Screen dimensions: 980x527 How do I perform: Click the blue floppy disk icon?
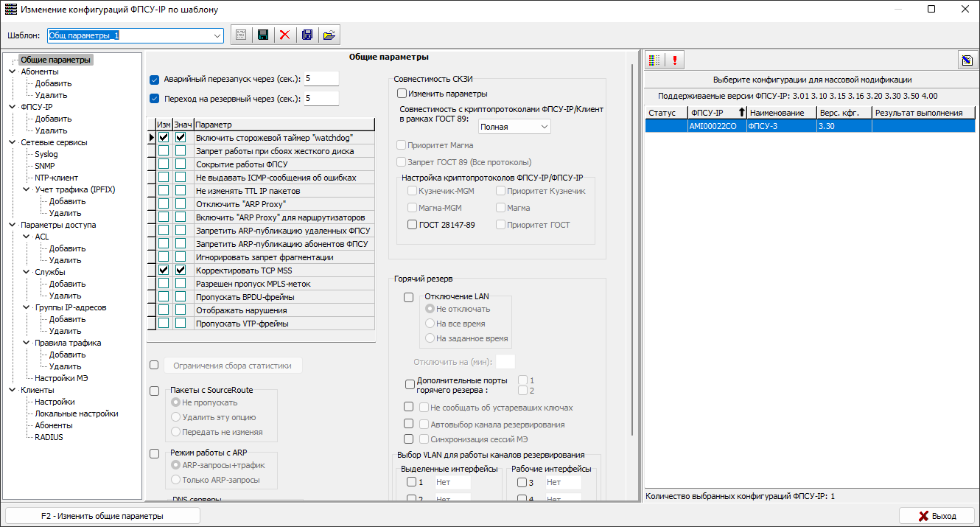coord(307,35)
